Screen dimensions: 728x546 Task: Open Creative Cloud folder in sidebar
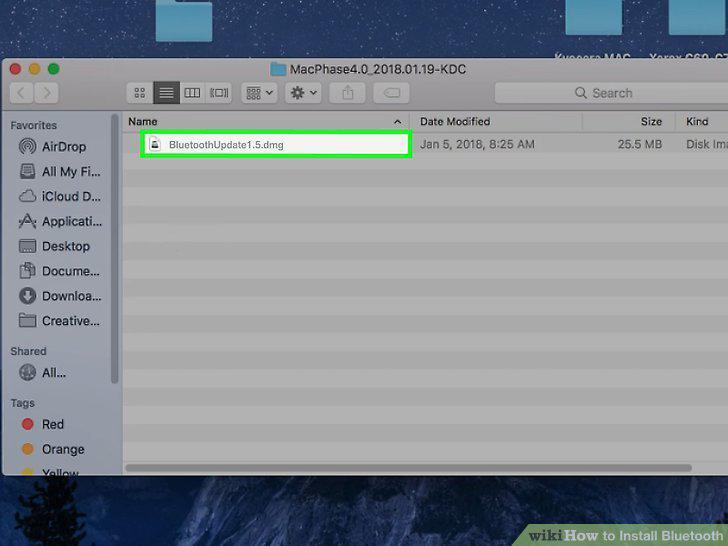coord(59,321)
